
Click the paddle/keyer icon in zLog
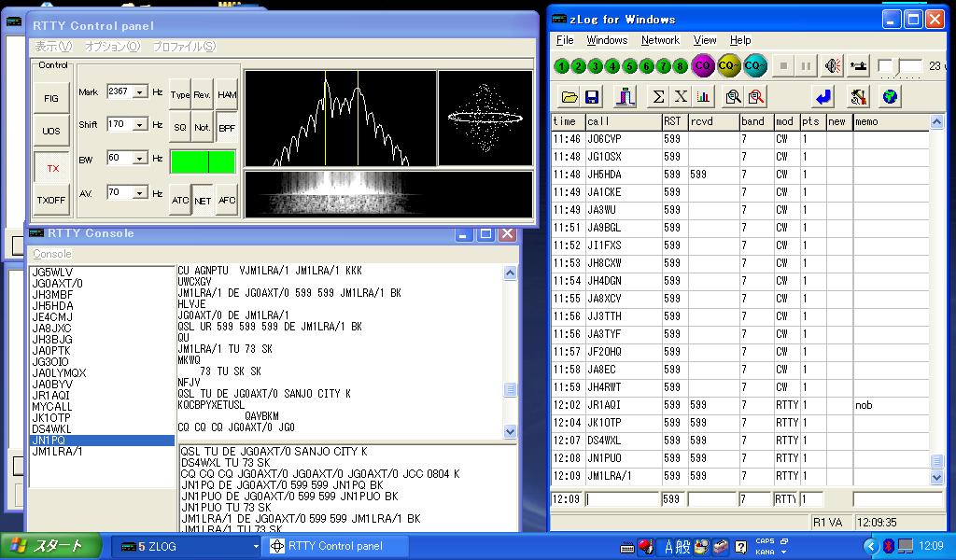859,66
